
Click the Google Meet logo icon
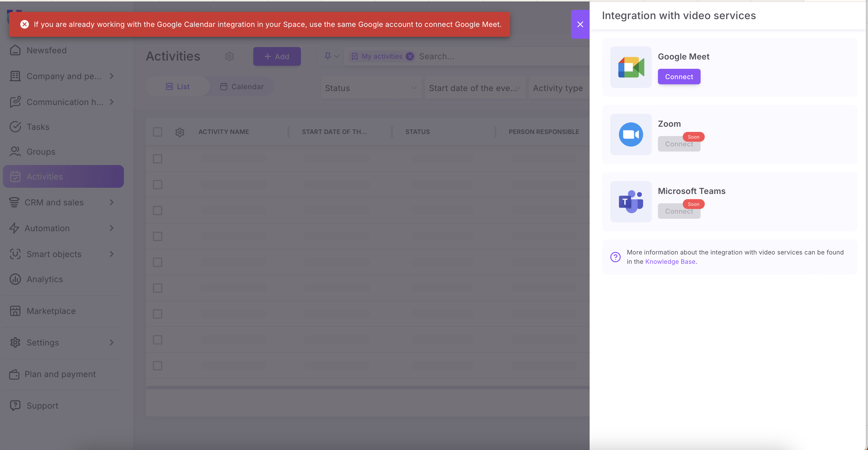(x=631, y=67)
